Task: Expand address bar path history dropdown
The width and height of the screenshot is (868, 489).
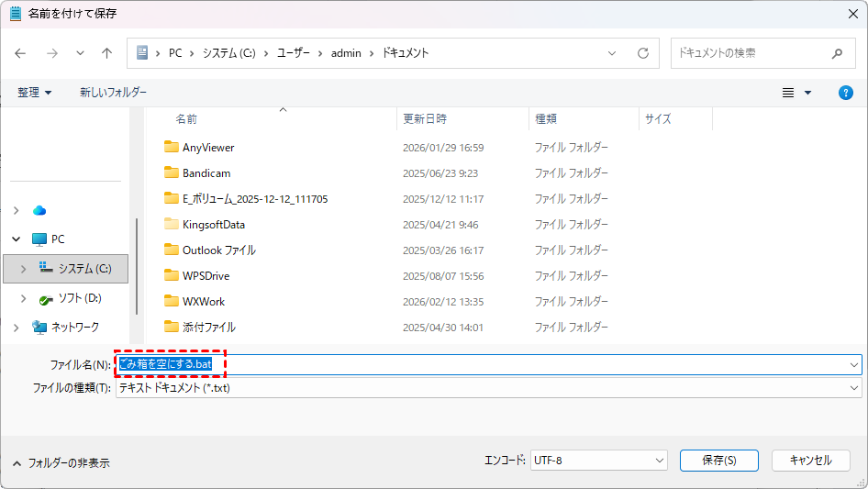Action: [x=612, y=53]
